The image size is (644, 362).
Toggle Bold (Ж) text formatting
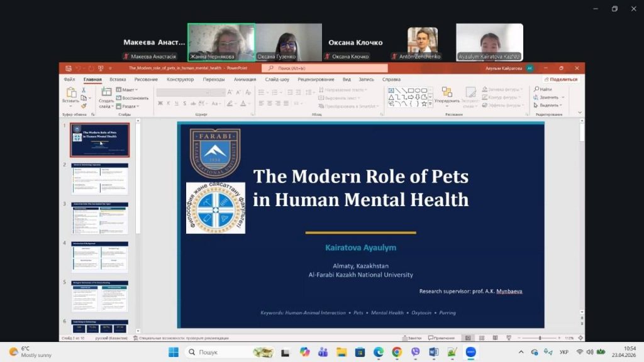[160, 103]
